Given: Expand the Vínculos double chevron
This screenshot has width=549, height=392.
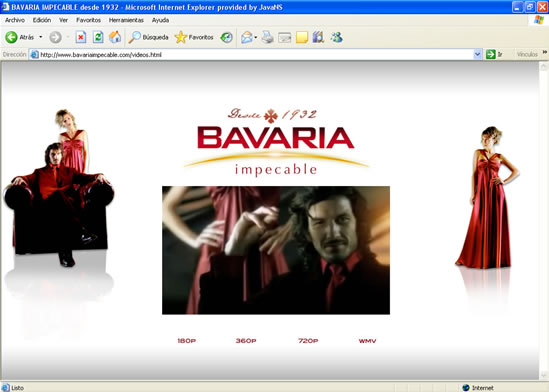Looking at the screenshot, I should [x=545, y=52].
